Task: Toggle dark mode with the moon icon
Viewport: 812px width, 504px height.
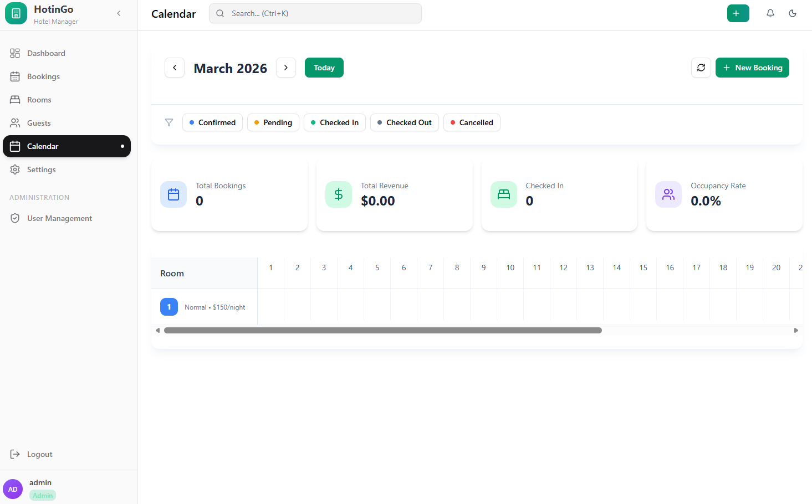Action: (x=792, y=13)
